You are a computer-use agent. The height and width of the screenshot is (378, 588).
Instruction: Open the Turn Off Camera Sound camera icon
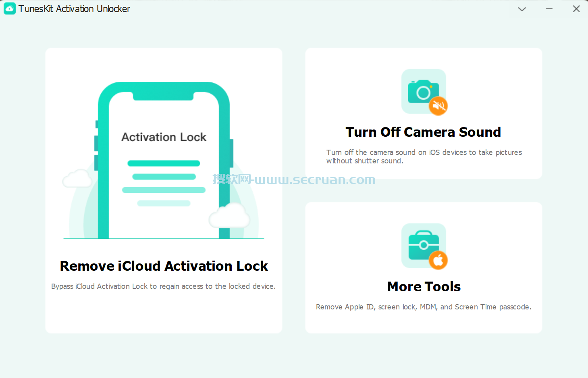(x=424, y=92)
